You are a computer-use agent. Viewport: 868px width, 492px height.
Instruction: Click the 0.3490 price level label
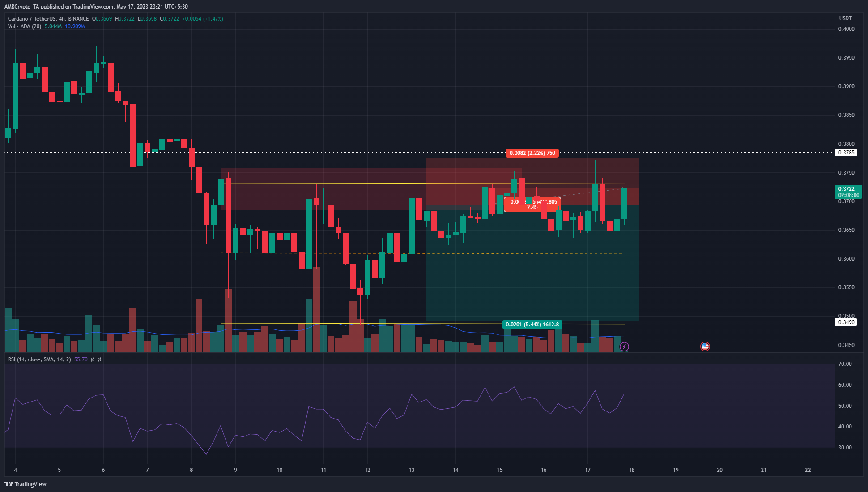click(846, 322)
